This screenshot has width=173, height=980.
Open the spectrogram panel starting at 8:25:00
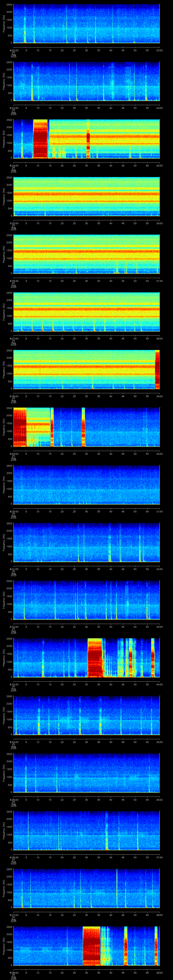(x=86, y=197)
